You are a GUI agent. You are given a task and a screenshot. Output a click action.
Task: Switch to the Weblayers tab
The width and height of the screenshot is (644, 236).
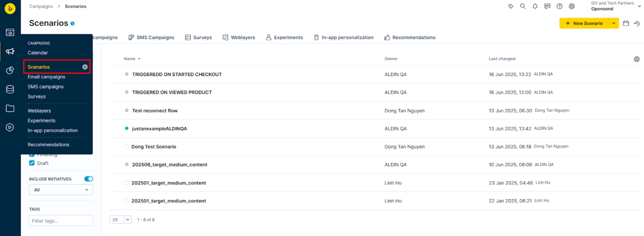(x=239, y=37)
